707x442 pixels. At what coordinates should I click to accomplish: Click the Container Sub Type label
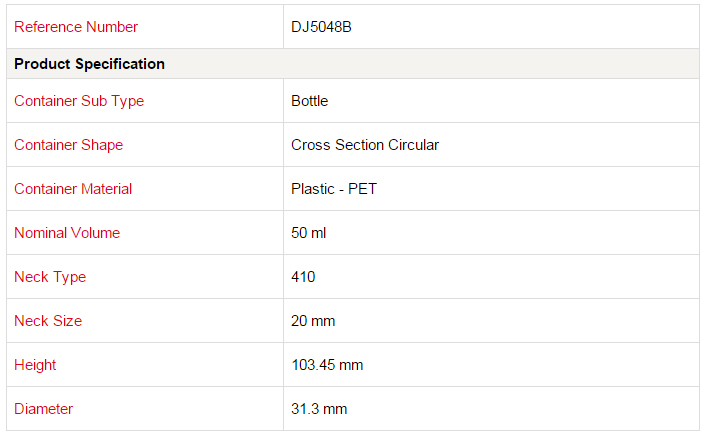point(79,101)
